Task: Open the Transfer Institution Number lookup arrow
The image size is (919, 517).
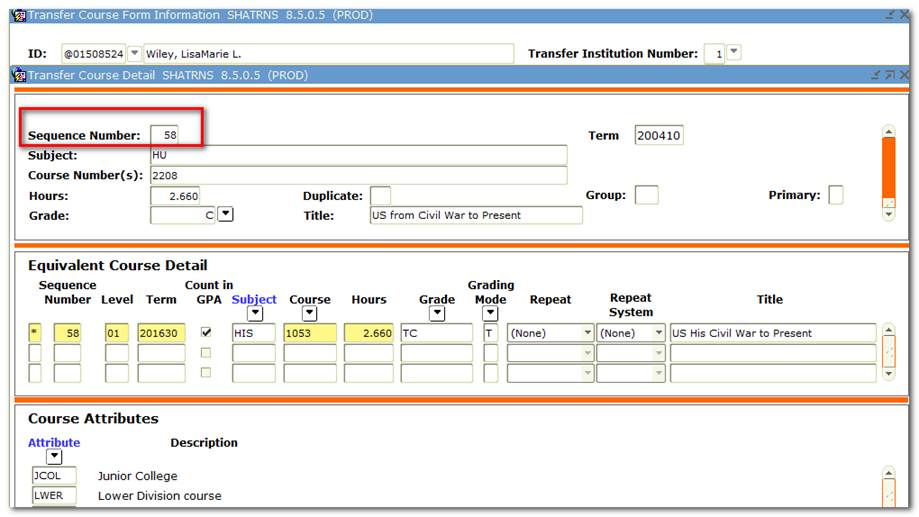Action: click(x=734, y=53)
